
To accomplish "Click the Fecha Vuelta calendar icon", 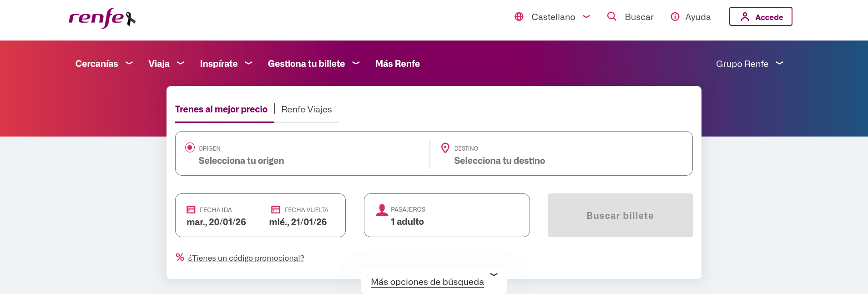I will [276, 210].
